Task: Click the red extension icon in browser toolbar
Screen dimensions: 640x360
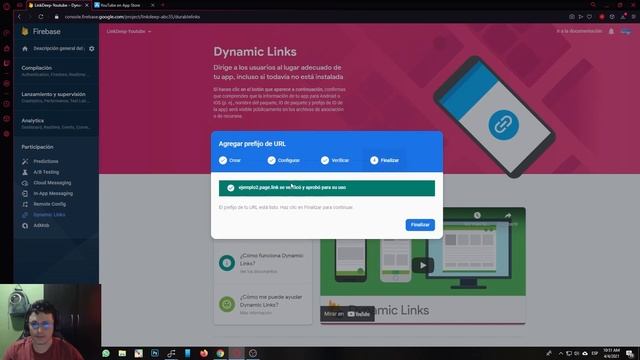Action: pyautogui.click(x=602, y=17)
